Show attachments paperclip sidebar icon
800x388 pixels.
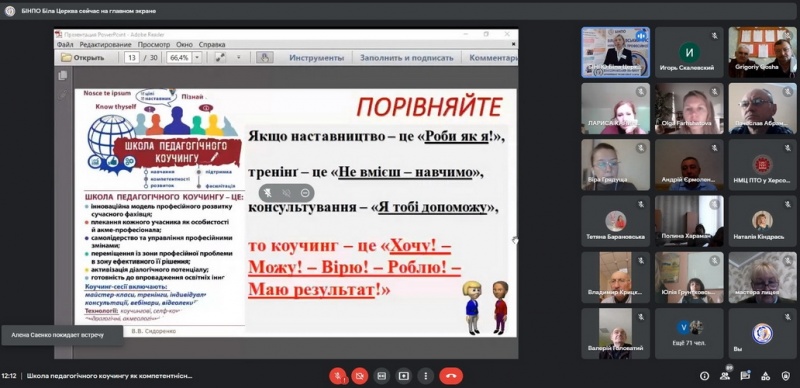tap(63, 95)
